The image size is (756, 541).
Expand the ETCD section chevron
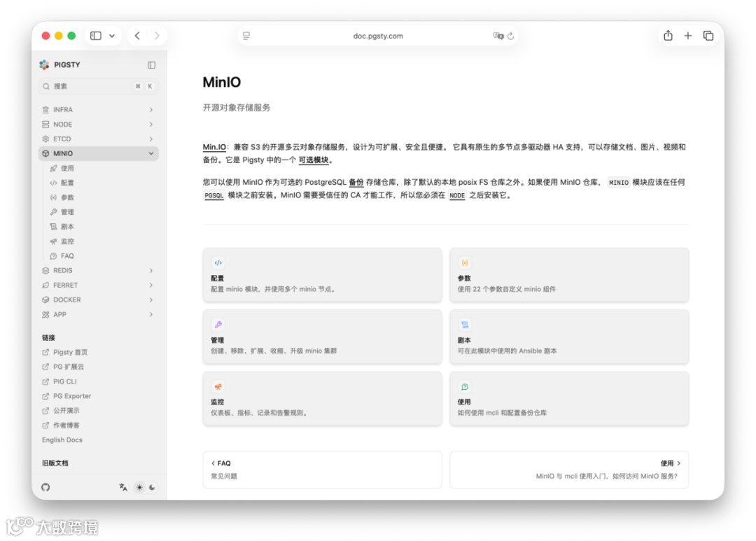click(x=151, y=139)
